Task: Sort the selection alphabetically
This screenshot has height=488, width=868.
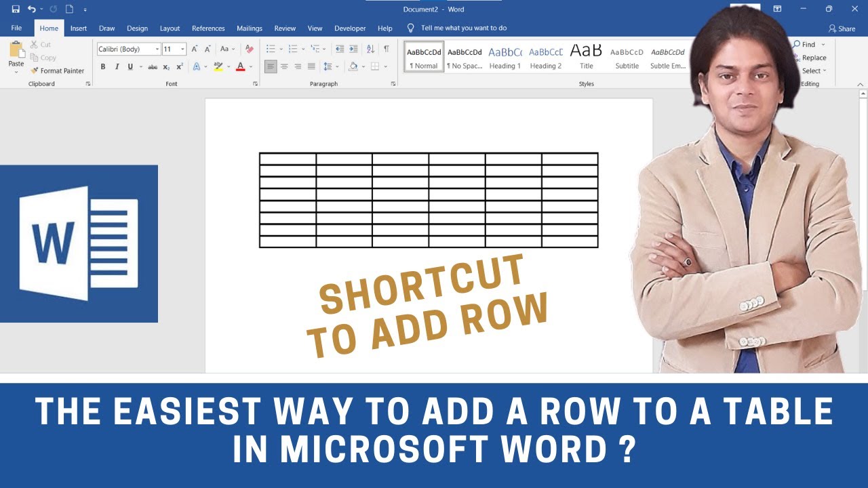Action: (x=370, y=49)
